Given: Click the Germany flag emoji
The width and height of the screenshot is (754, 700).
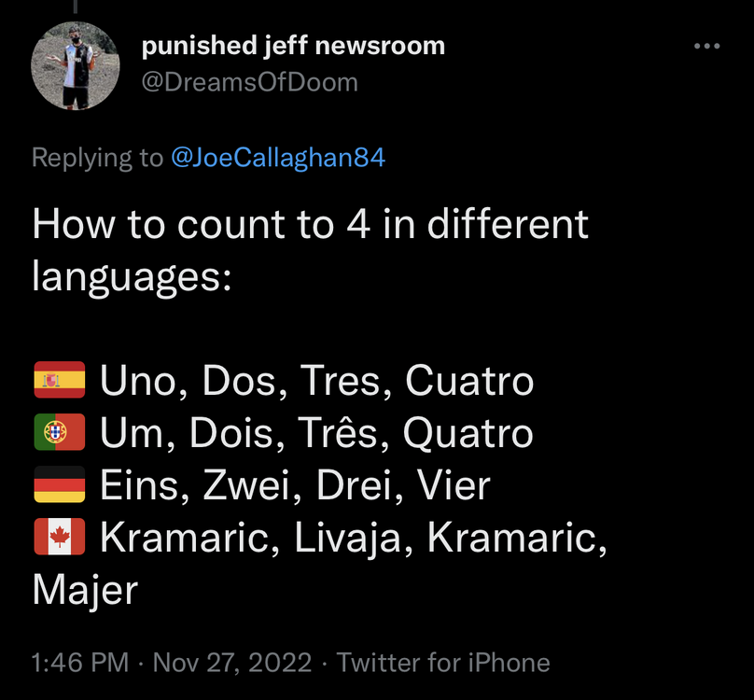Looking at the screenshot, I should click(x=59, y=485).
